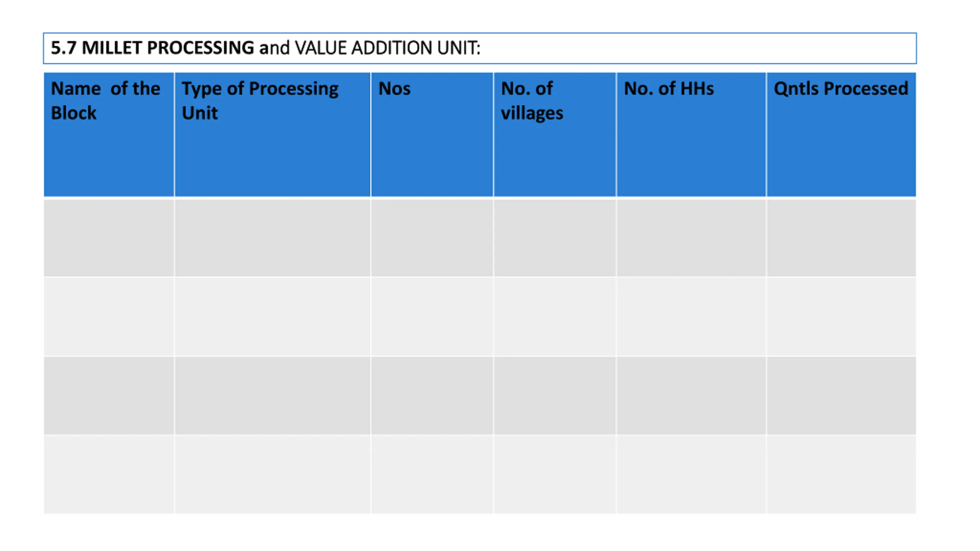Click first row cell under No. of villages
The height and width of the screenshot is (551, 980).
click(x=555, y=237)
